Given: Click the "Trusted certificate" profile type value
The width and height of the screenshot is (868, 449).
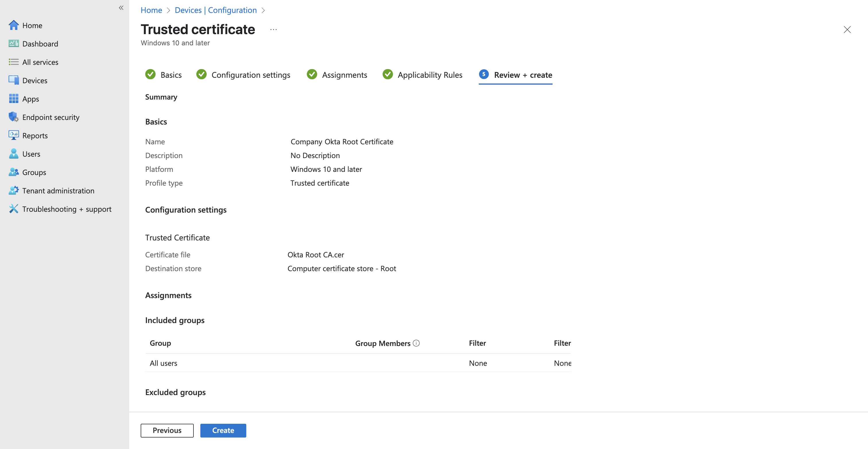Looking at the screenshot, I should 320,183.
